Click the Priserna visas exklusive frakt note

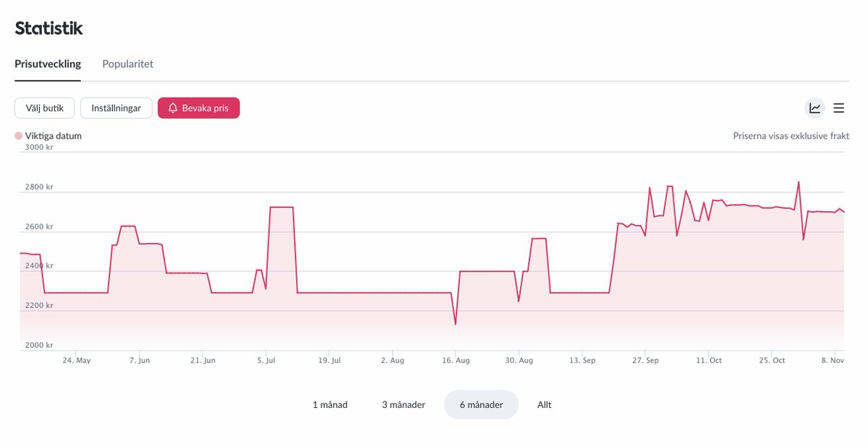(791, 136)
